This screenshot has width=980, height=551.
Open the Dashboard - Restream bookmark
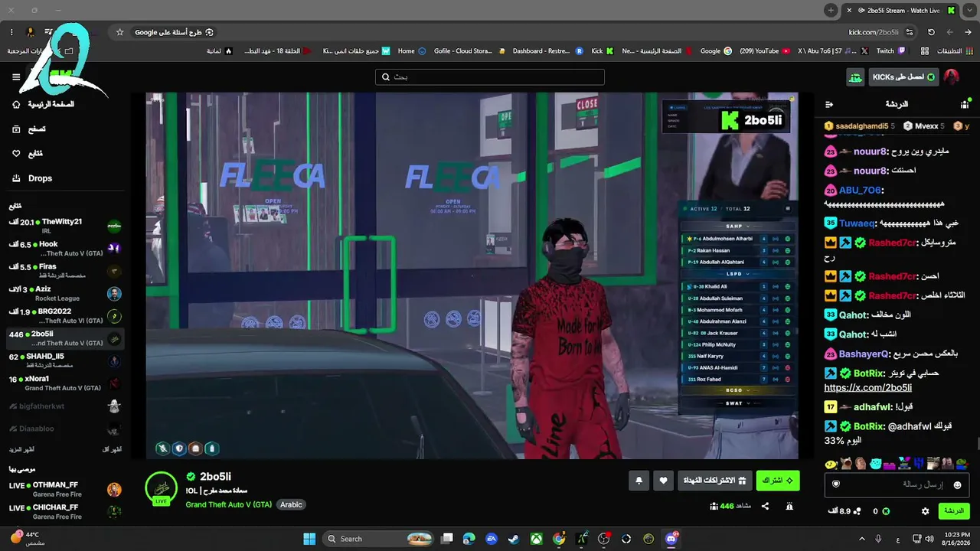[x=547, y=51]
